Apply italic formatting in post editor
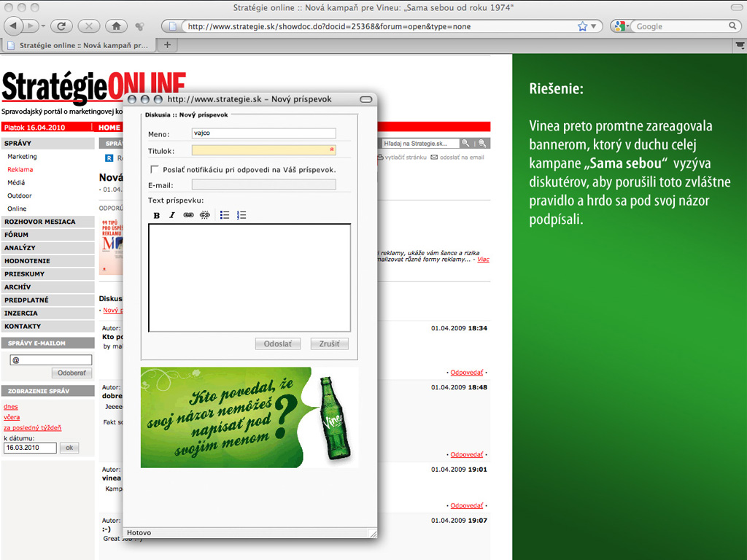747x560 pixels. coord(172,215)
